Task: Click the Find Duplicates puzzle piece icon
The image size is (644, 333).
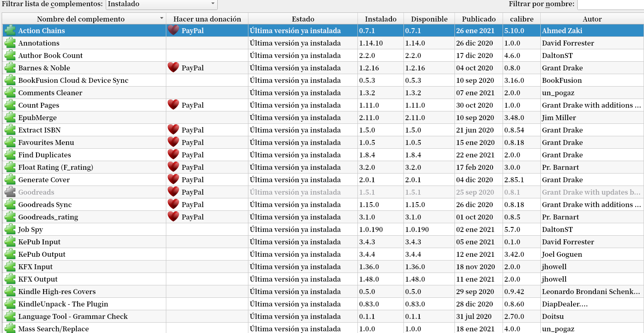Action: (x=10, y=155)
